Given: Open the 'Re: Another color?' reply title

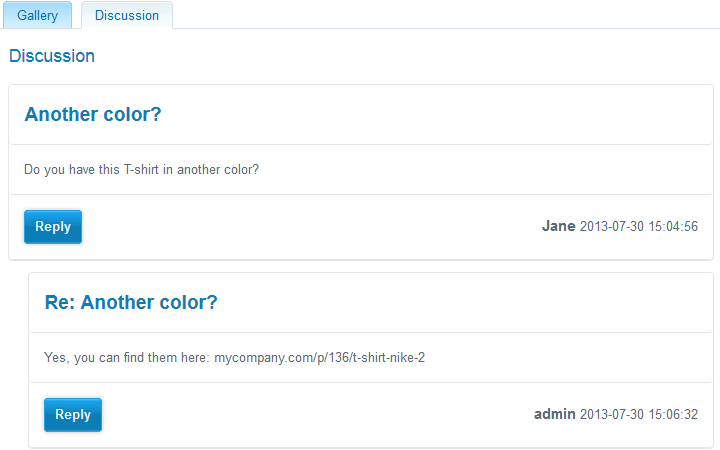Looking at the screenshot, I should tap(131, 302).
